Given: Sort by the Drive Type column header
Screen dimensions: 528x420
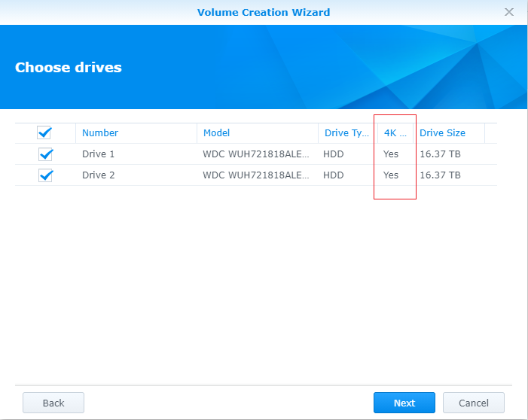Looking at the screenshot, I should coord(346,133).
